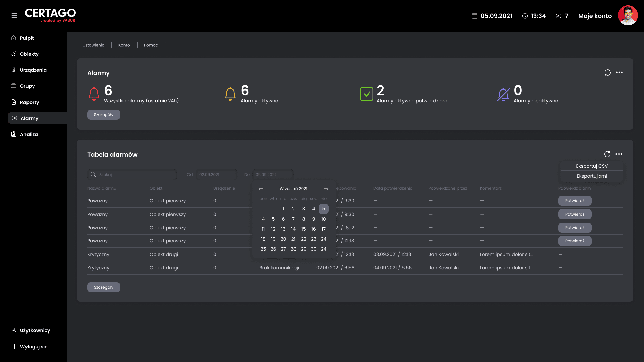Choose Eksportuj xml
Viewport: 644px width, 362px height.
pyautogui.click(x=592, y=176)
